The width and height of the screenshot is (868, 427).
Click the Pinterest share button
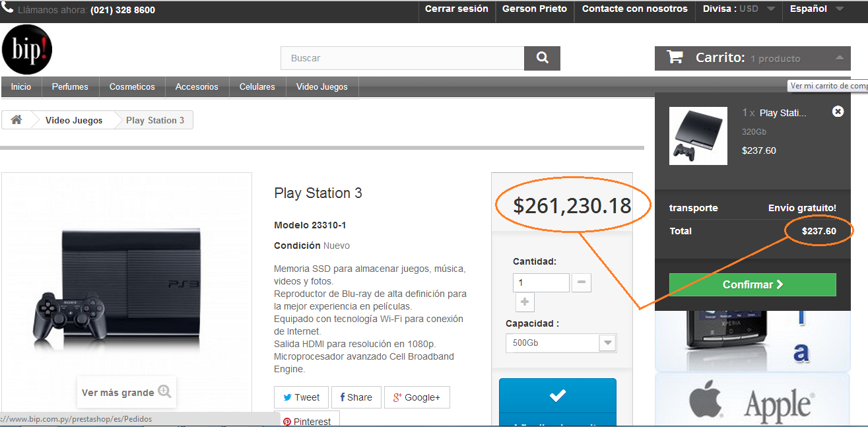coord(307,420)
